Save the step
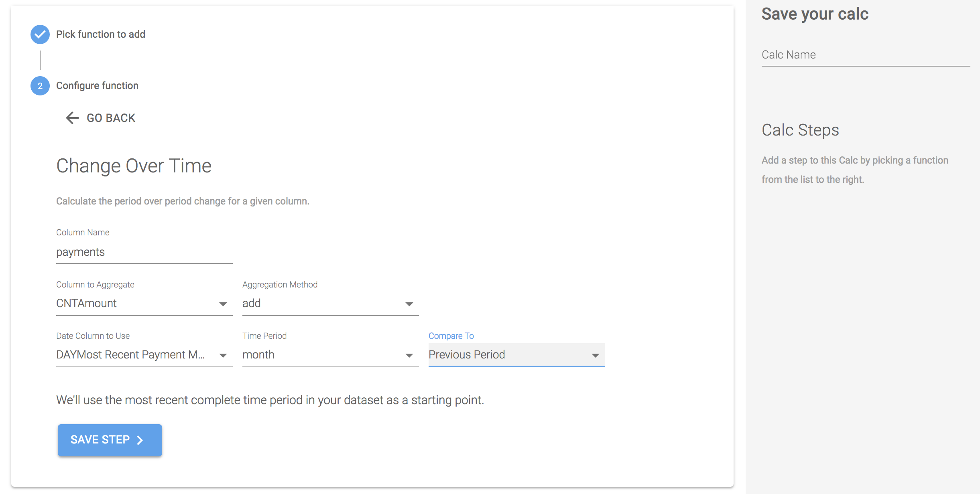Screen dimensions: 980x494 (x=110, y=440)
